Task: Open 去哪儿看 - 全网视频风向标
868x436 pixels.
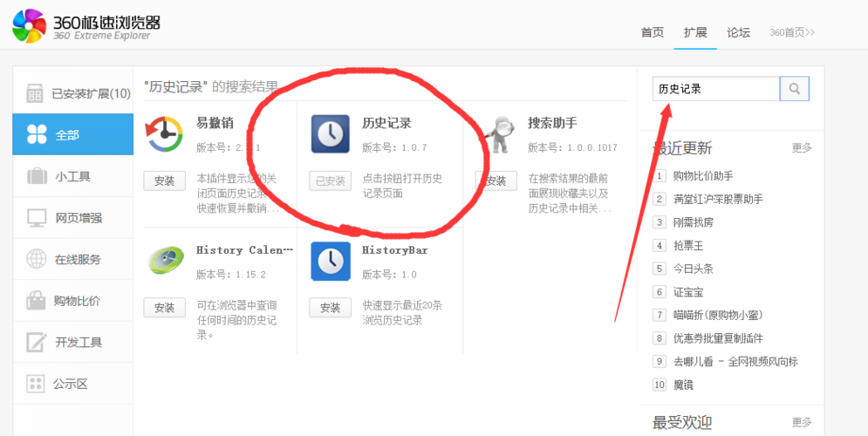Action: (735, 361)
